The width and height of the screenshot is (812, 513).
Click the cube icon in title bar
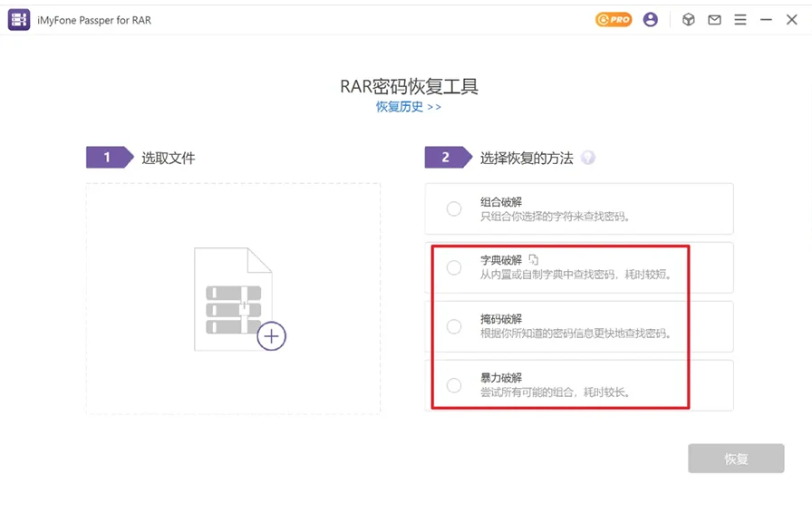tap(689, 19)
